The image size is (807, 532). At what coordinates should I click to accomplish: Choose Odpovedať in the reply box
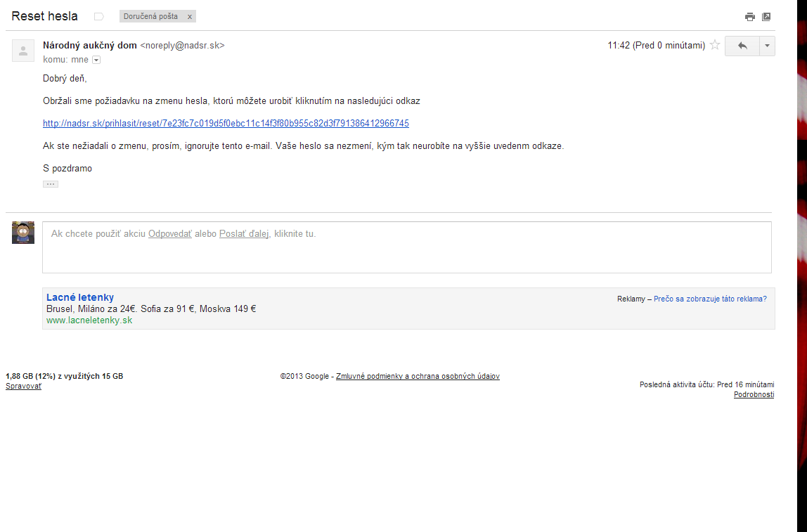(170, 234)
